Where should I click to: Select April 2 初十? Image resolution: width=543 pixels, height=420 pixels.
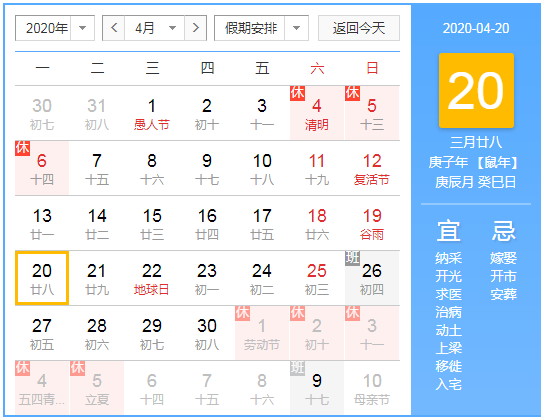207,113
